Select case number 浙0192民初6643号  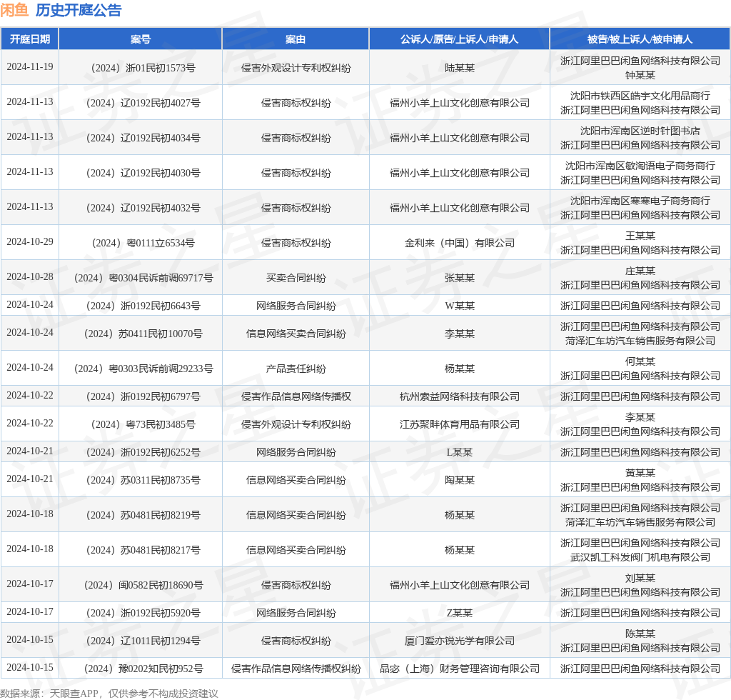pos(143,306)
